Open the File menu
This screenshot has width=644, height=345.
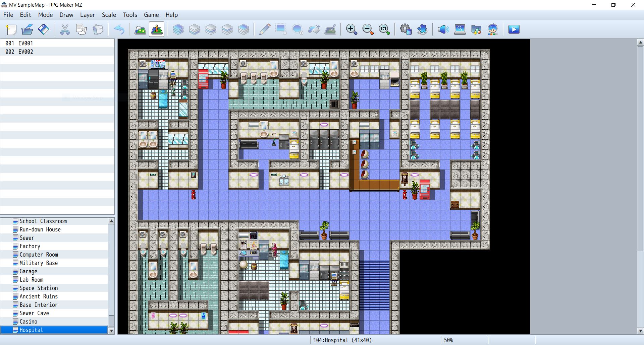[x=8, y=15]
